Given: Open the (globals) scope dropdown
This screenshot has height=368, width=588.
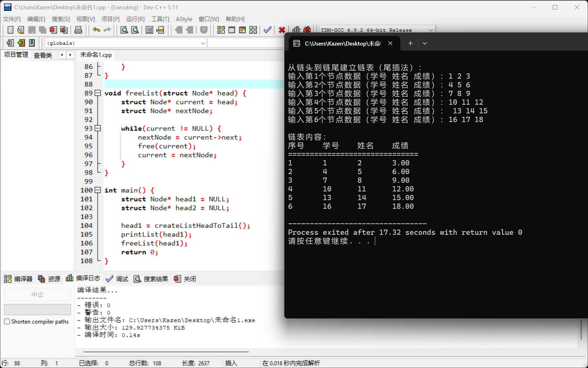Looking at the screenshot, I should [x=203, y=43].
